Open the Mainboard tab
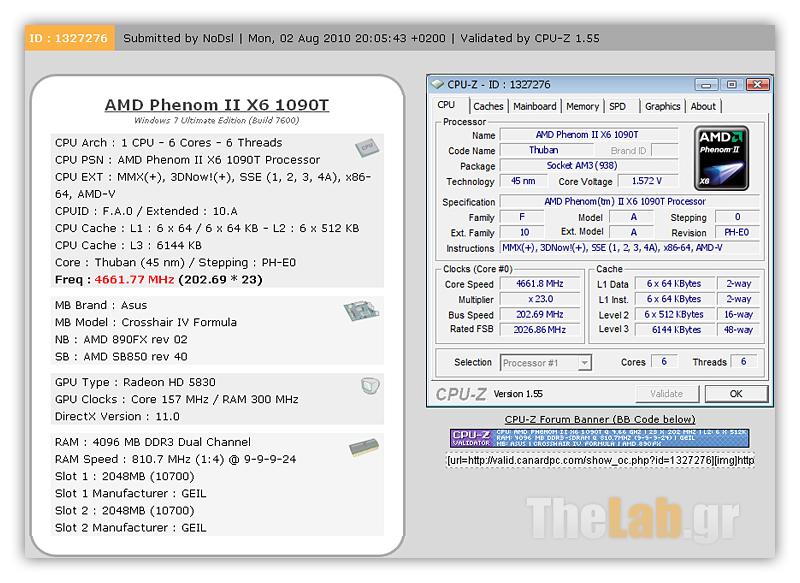Image resolution: width=800 pixels, height=583 pixels. [x=535, y=106]
